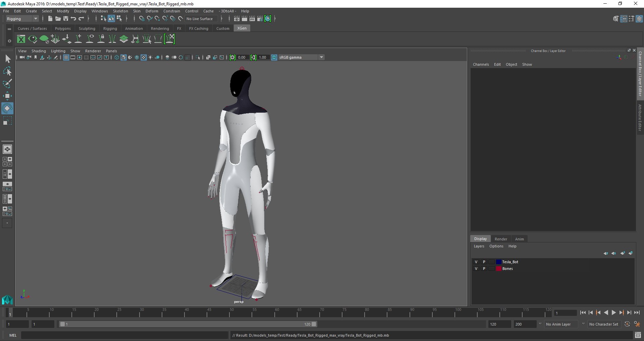Click the range slider bar handle at 120
Screen dimensions: 644x341
coord(314,324)
